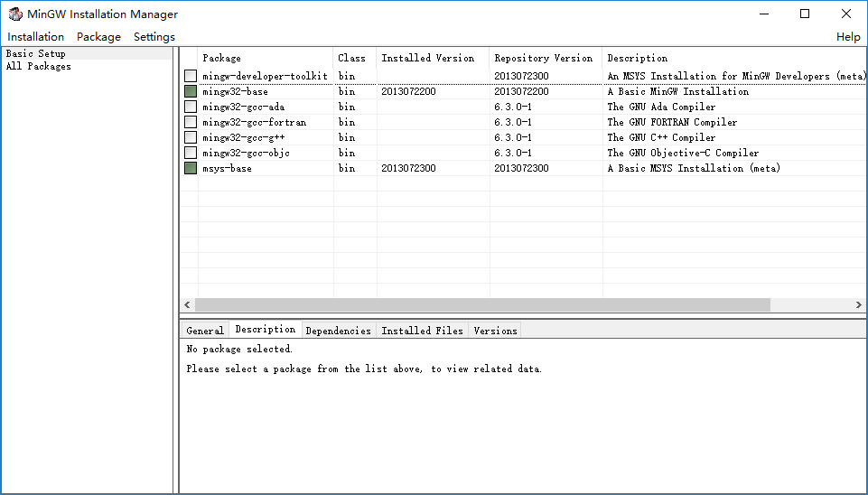This screenshot has width=868, height=495.
Task: Minimize the MinGW Installation Manager window
Action: (764, 14)
